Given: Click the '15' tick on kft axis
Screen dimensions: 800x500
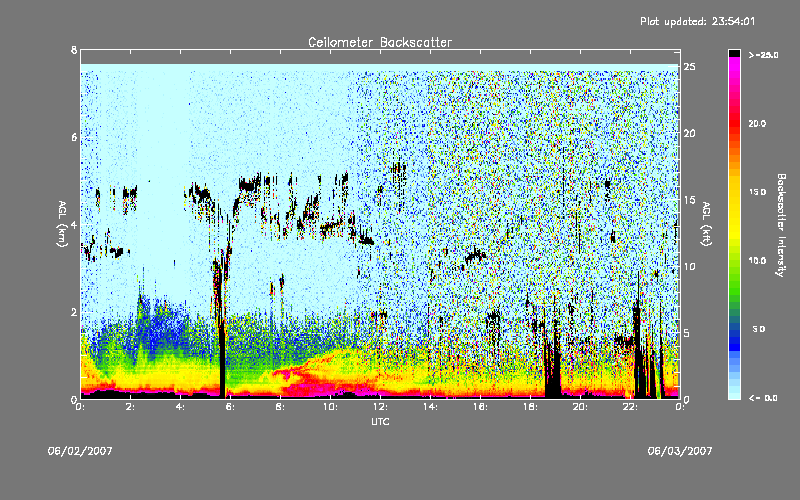Looking at the screenshot, I should coord(689,199).
